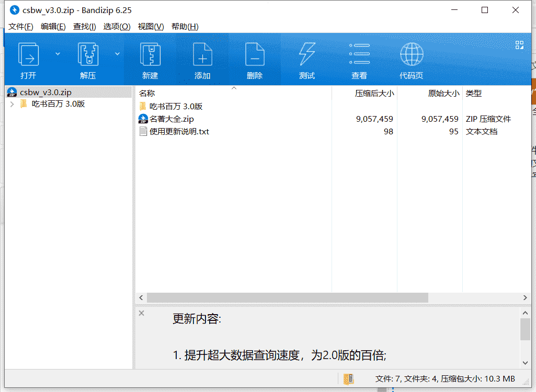Maximize the Bandizip window
This screenshot has height=392, width=536.
click(x=485, y=10)
